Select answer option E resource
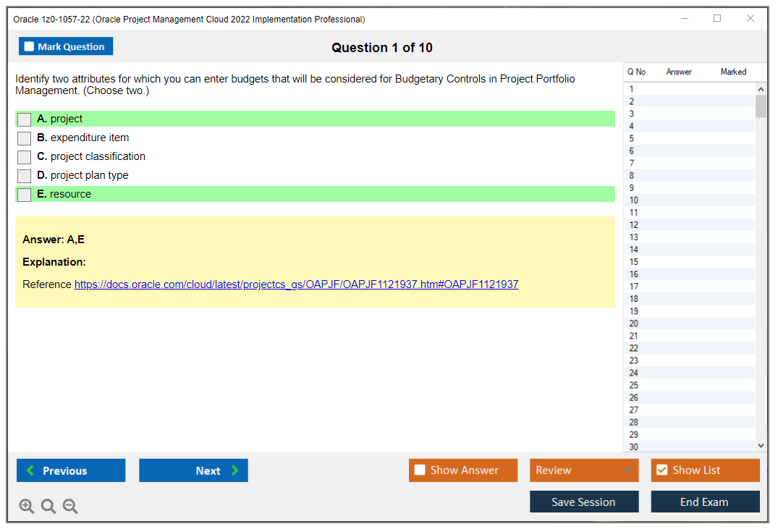778x532 pixels. 24,194
